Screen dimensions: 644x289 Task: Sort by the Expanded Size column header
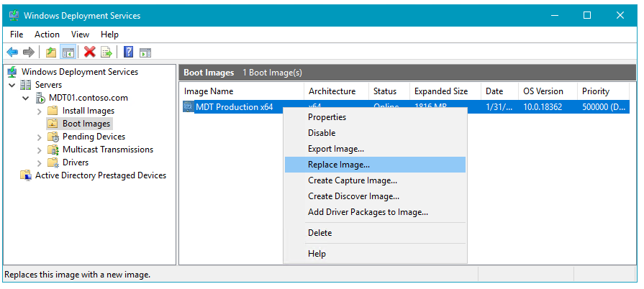point(441,91)
